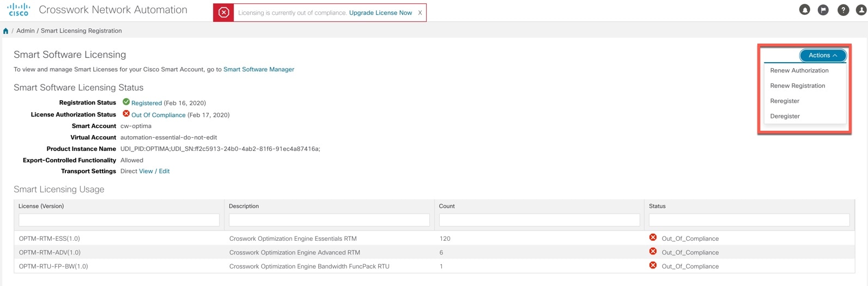Select the OPTM-RTM-ESS(1.0) license cell
The height and width of the screenshot is (286, 868).
coord(50,239)
